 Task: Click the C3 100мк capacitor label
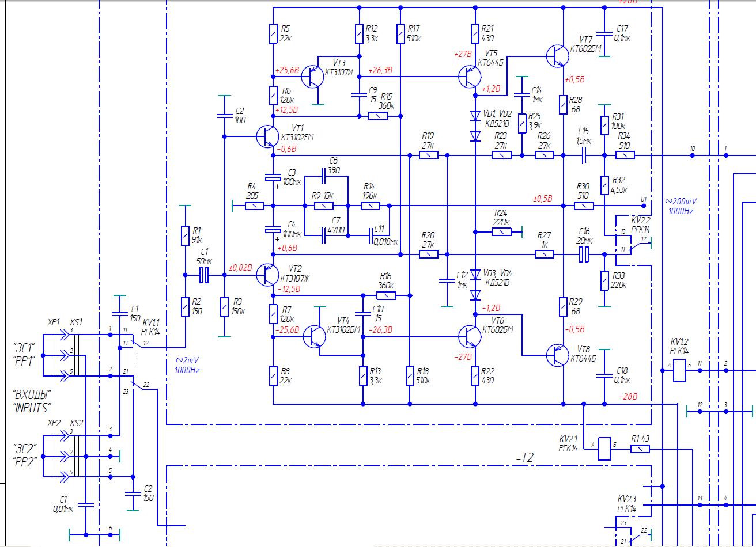pyautogui.click(x=292, y=177)
